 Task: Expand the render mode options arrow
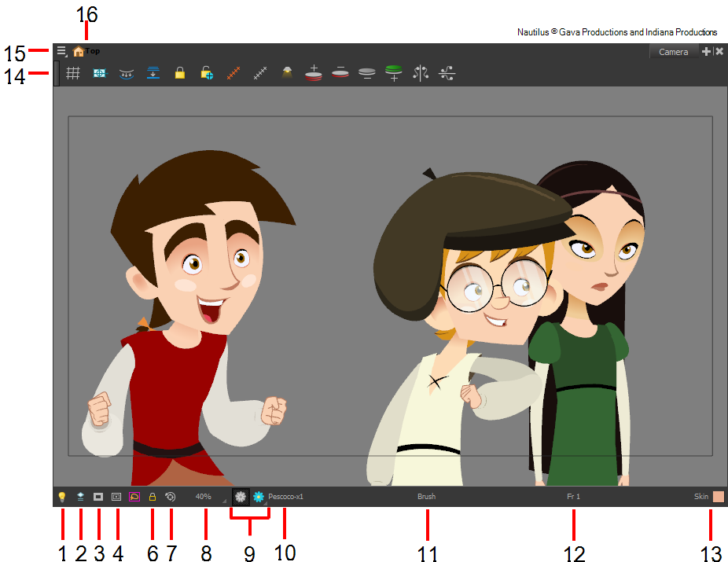point(266,502)
